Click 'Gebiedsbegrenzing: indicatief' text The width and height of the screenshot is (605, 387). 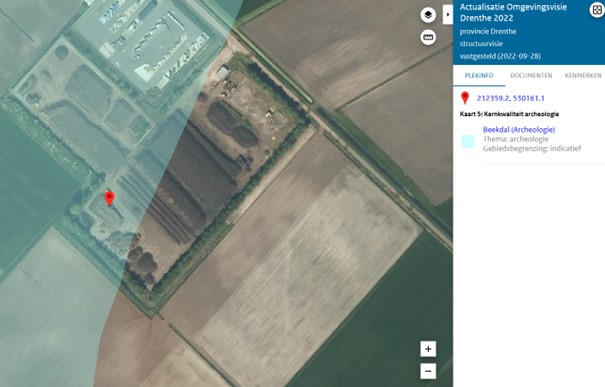[x=532, y=149]
